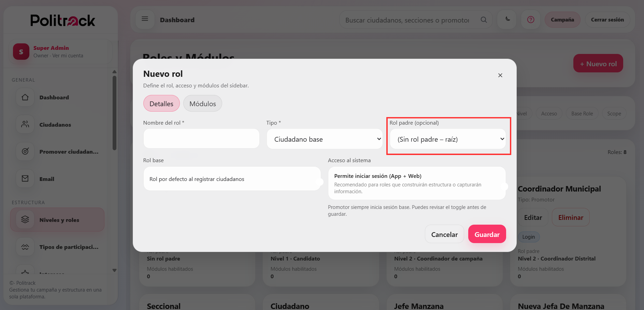This screenshot has width=644, height=310.
Task: Toggle dark mode with the moon icon
Action: point(506,19)
